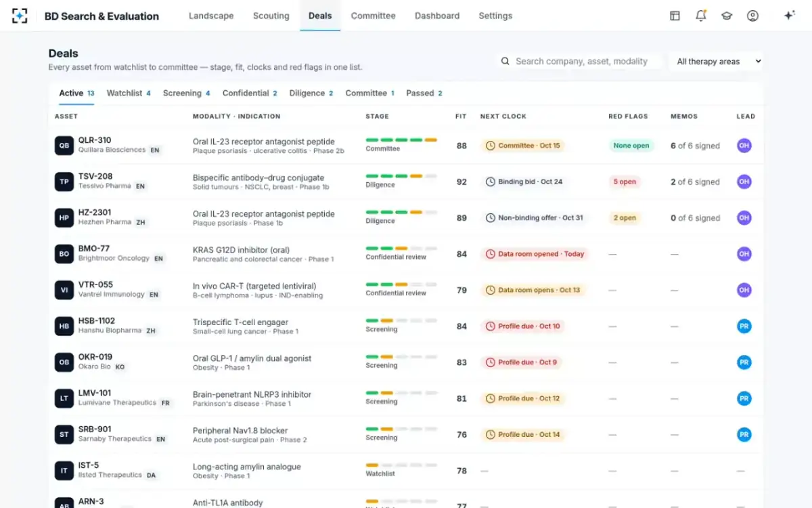Click TSV-208 Diligence stage progress bar
The image size is (812, 508).
tap(401, 176)
